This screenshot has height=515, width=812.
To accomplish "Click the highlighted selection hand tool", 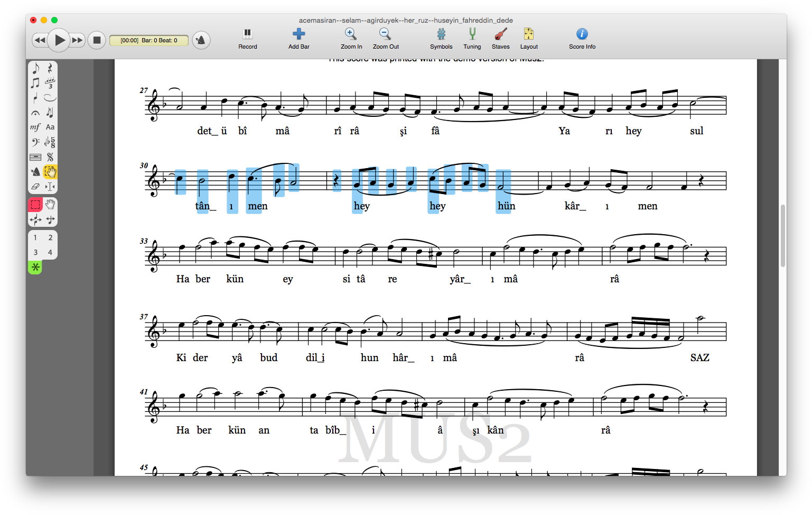I will (50, 172).
